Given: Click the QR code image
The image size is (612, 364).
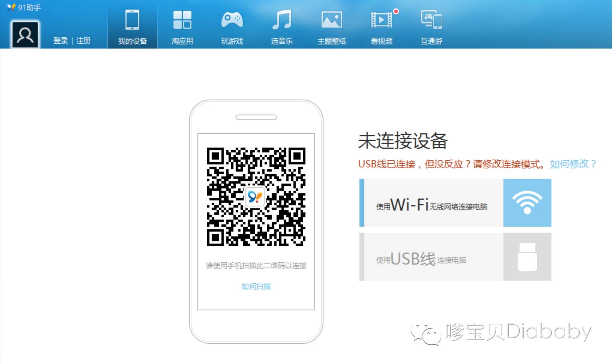Looking at the screenshot, I should tap(256, 196).
